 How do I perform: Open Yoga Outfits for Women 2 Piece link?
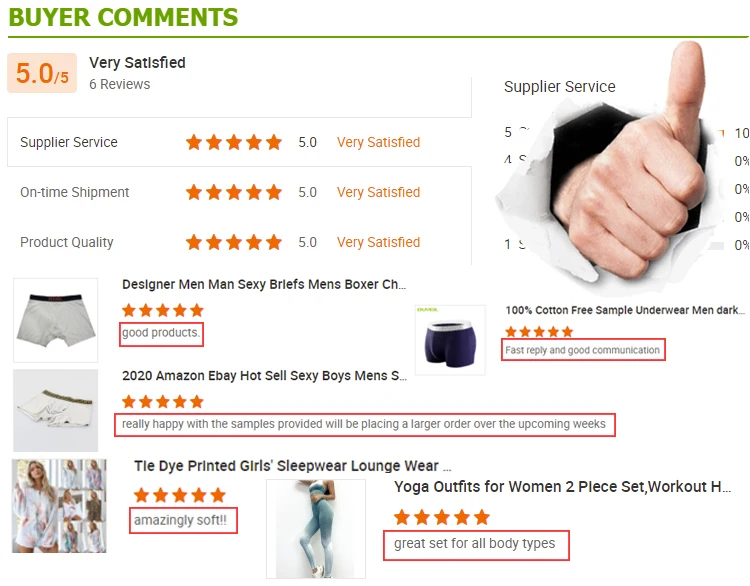tap(562, 486)
